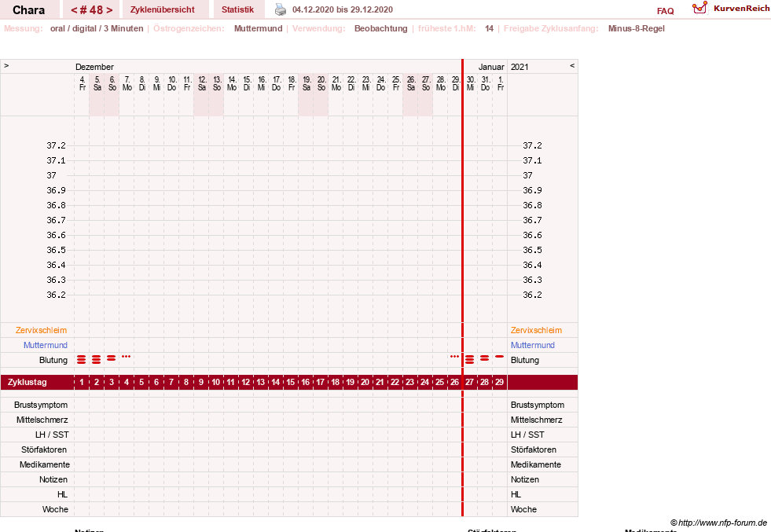
Task: Click the bleeding symbol on cycle day 1
Action: [x=81, y=360]
